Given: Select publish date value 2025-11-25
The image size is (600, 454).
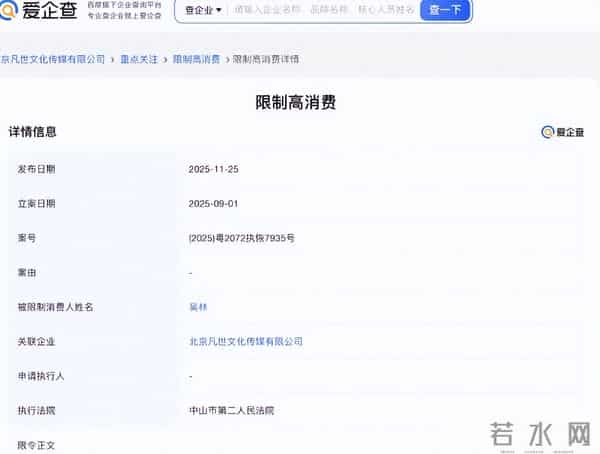Looking at the screenshot, I should (214, 169).
